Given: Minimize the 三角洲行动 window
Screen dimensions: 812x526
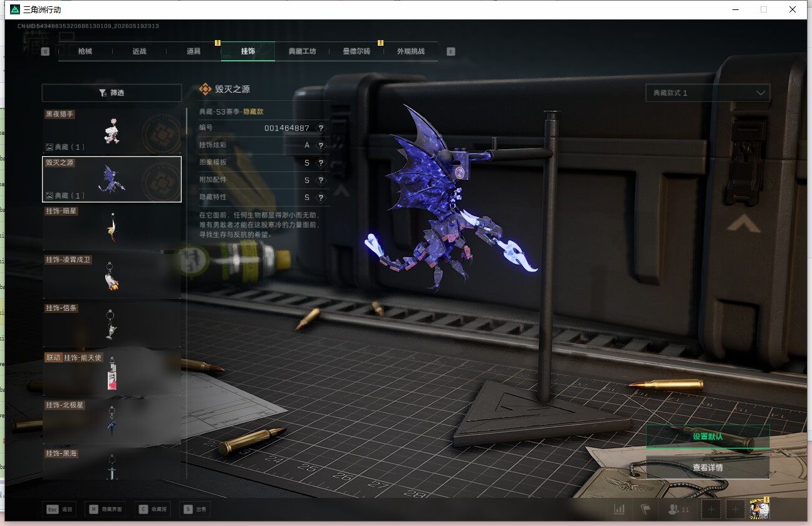Looking at the screenshot, I should click(x=734, y=9).
